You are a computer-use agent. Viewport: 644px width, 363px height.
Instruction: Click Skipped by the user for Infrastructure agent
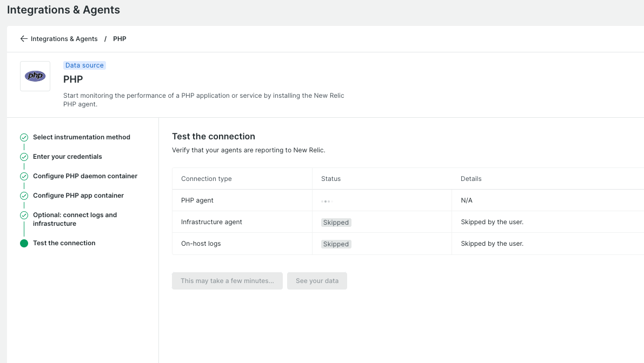(492, 222)
